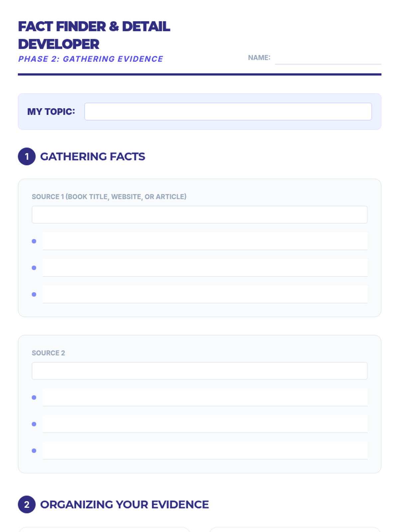
Task: Click the Source 2 title input field
Action: tap(199, 371)
